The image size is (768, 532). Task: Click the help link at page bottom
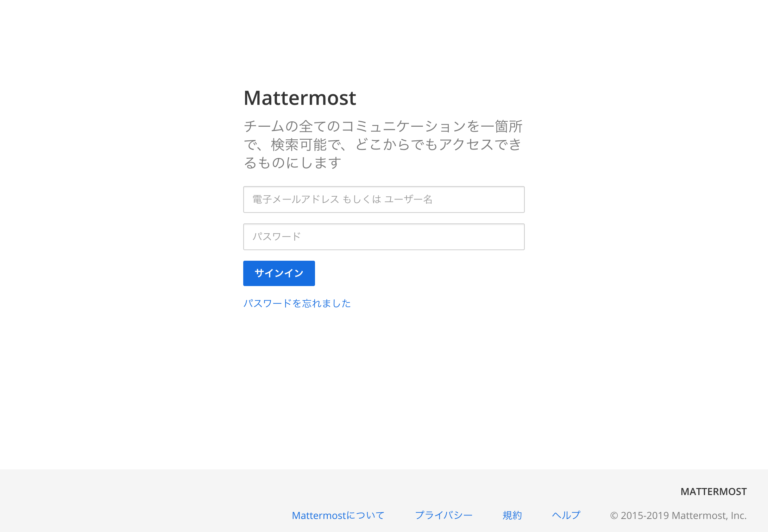566,515
